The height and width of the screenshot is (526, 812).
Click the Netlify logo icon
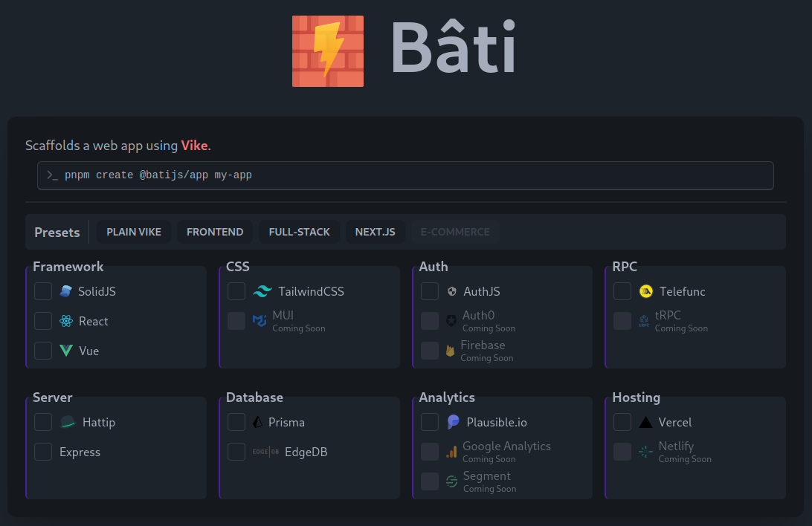pyautogui.click(x=645, y=452)
